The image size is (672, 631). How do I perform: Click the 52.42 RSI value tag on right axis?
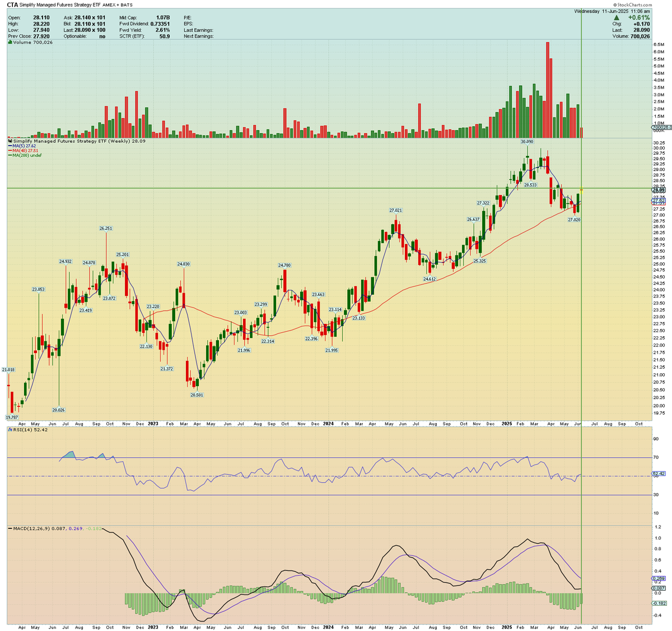point(659,474)
